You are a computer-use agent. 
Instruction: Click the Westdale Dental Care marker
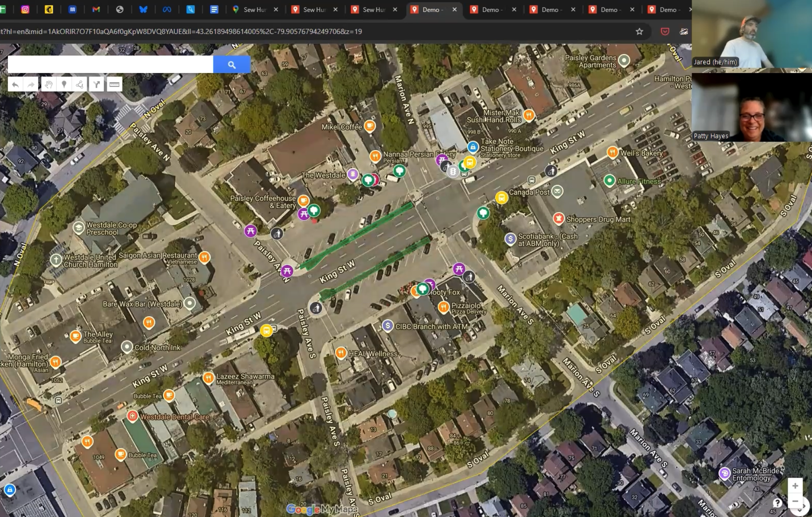132,416
